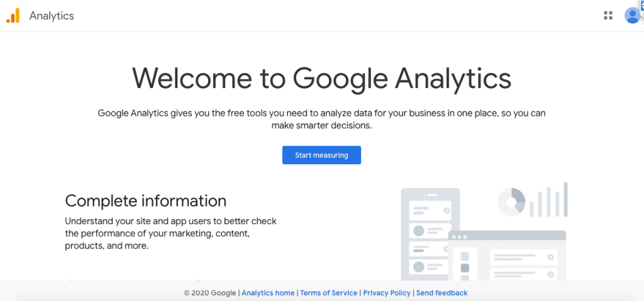The width and height of the screenshot is (644, 301).
Task: Click the Analytics product name in header
Action: point(52,16)
